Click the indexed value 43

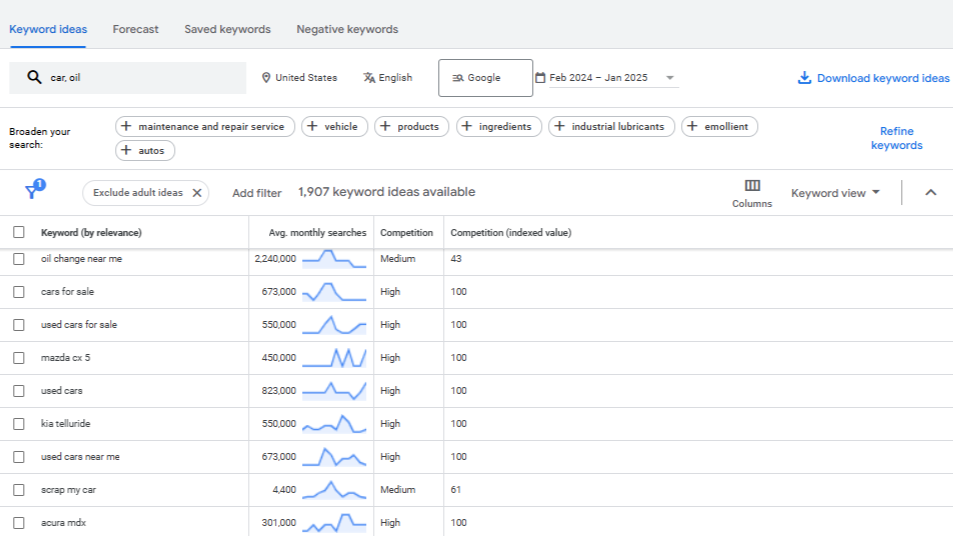[456, 259]
